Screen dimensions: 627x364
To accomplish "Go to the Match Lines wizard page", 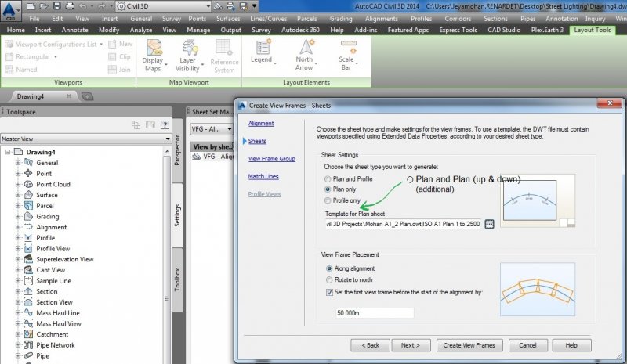I will pos(263,176).
